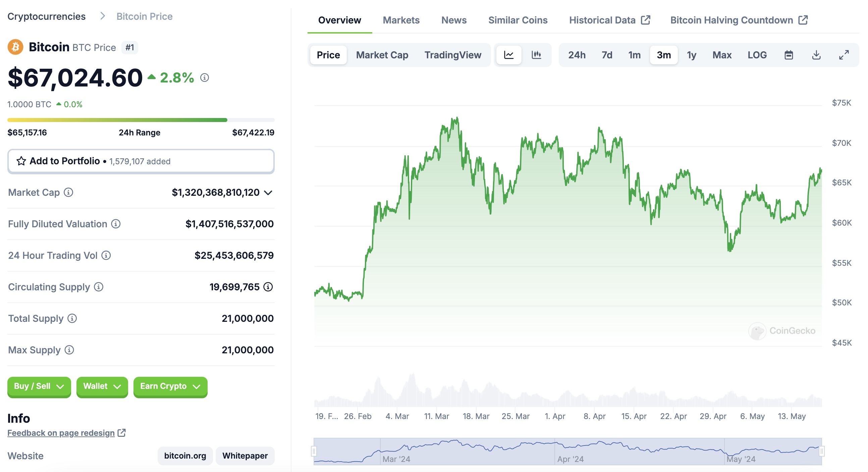Open info icon next to 2.8% change
The height and width of the screenshot is (472, 868).
[x=205, y=78]
